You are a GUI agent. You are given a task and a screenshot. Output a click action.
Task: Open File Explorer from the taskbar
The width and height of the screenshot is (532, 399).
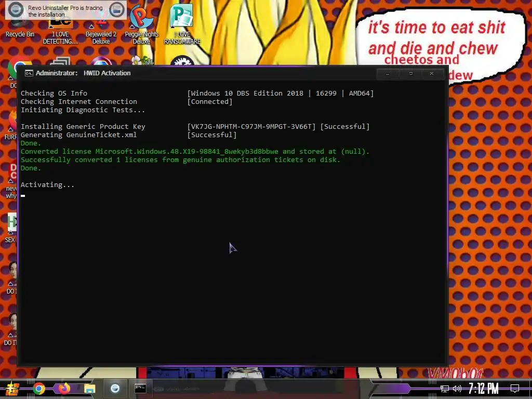click(89, 389)
